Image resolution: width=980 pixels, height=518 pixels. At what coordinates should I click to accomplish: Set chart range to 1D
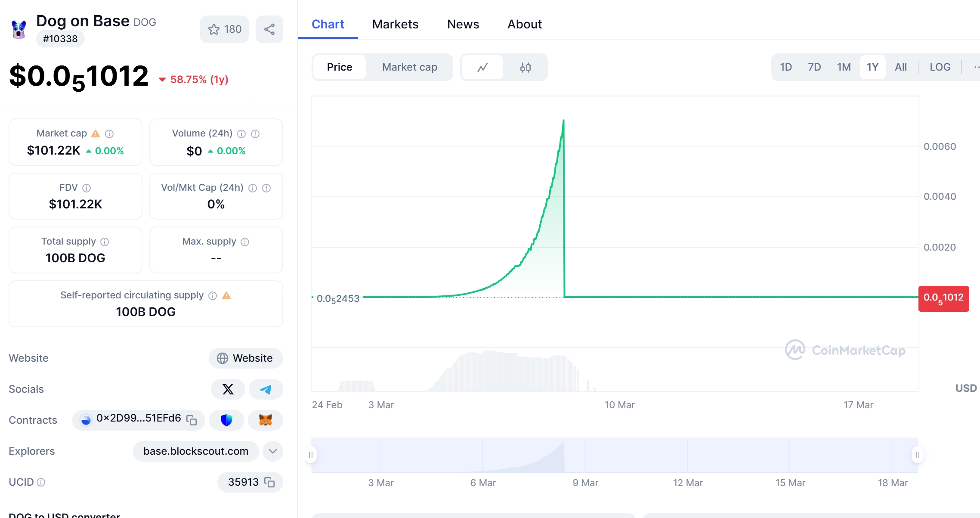[786, 67]
